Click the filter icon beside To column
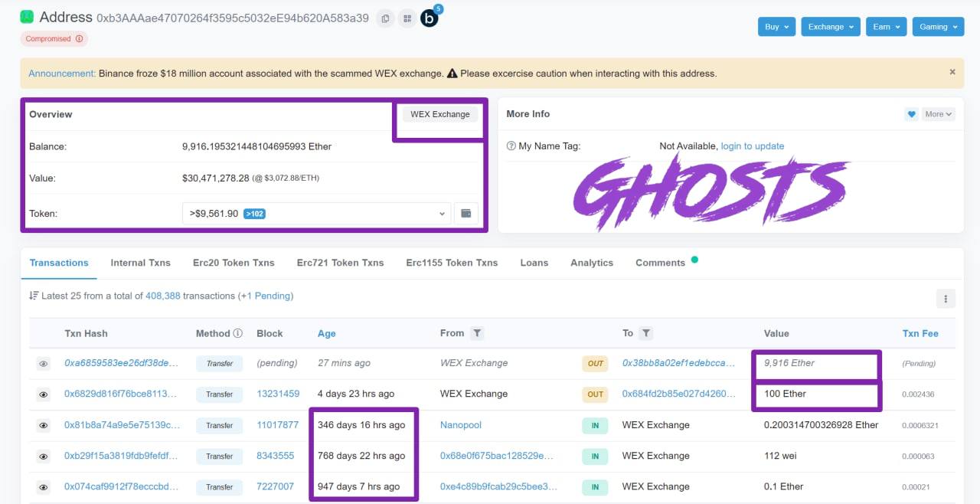 (646, 333)
